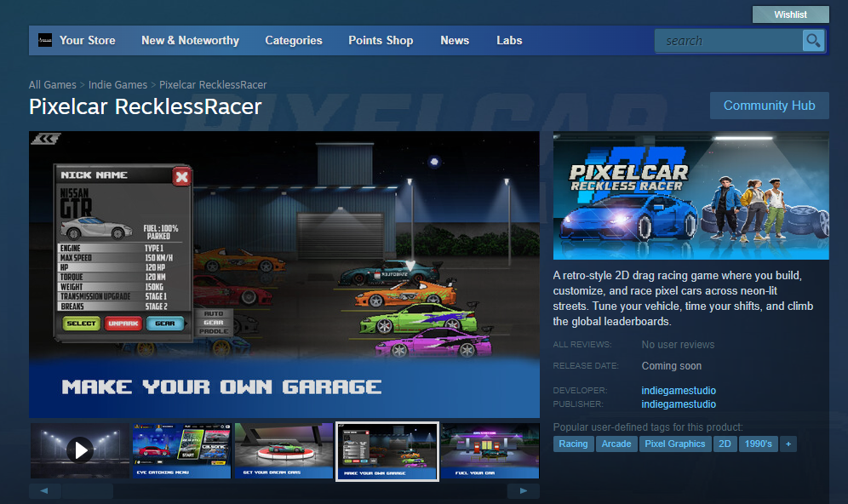Screen dimensions: 848x504
Task: Click into the store search field
Action: [728, 40]
